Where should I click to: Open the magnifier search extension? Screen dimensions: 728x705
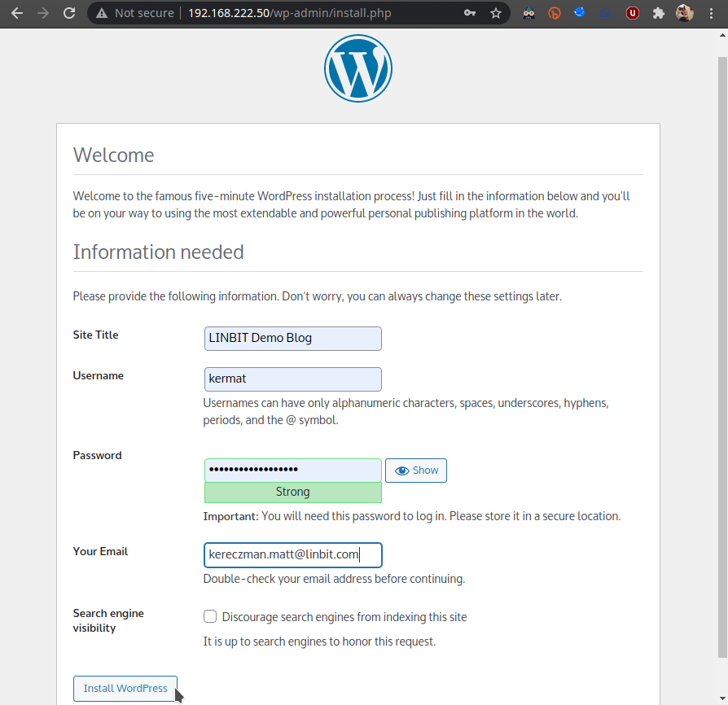(x=606, y=13)
